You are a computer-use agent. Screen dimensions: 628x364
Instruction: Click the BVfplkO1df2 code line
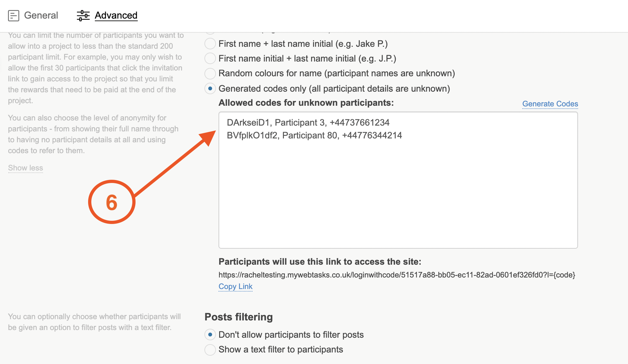pyautogui.click(x=314, y=135)
